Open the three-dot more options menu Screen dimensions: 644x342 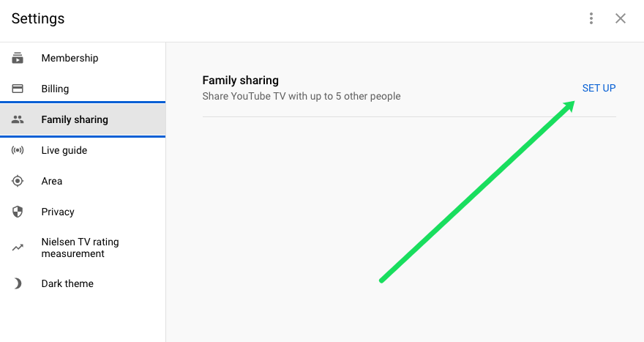[591, 18]
